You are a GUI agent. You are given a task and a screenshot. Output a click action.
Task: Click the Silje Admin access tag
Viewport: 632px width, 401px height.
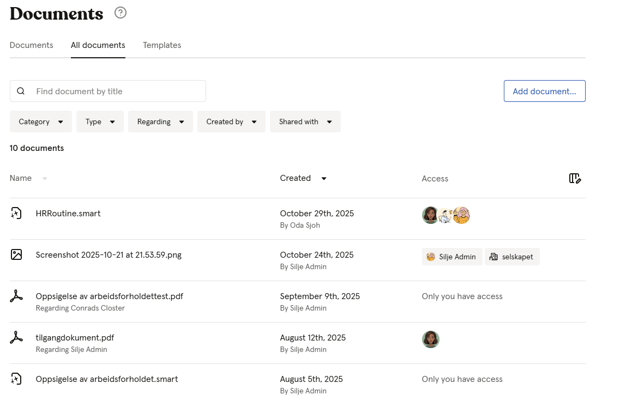click(451, 257)
